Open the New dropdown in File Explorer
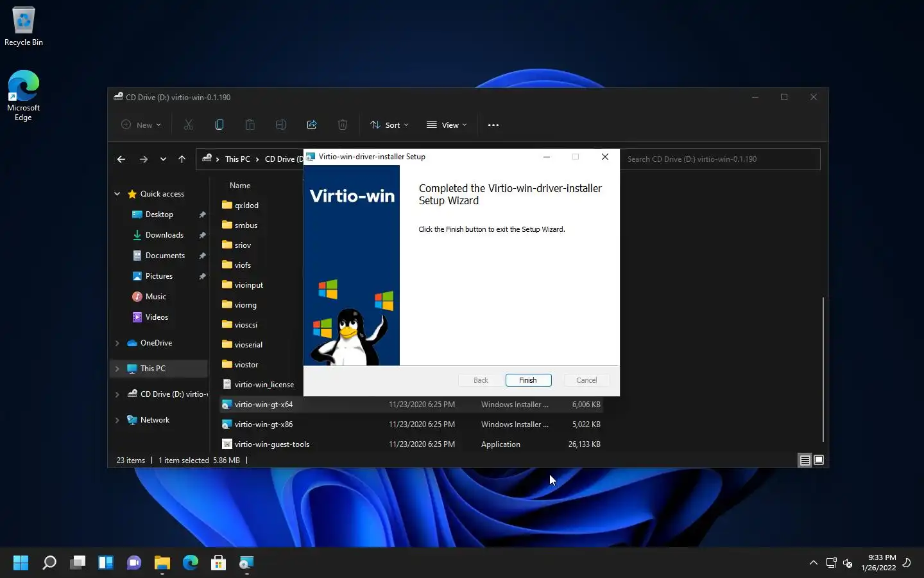Viewport: 924px width, 578px height. (x=141, y=125)
